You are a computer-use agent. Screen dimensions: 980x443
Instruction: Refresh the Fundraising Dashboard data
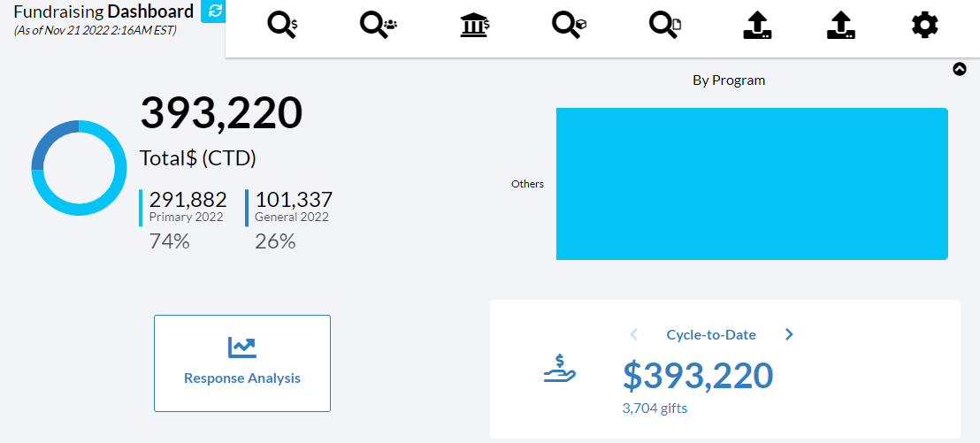(x=214, y=11)
